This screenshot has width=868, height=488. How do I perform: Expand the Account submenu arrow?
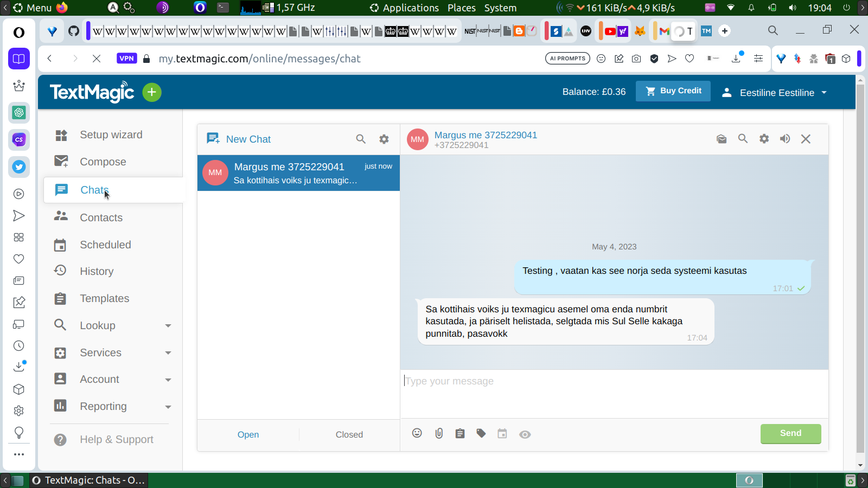point(168,380)
